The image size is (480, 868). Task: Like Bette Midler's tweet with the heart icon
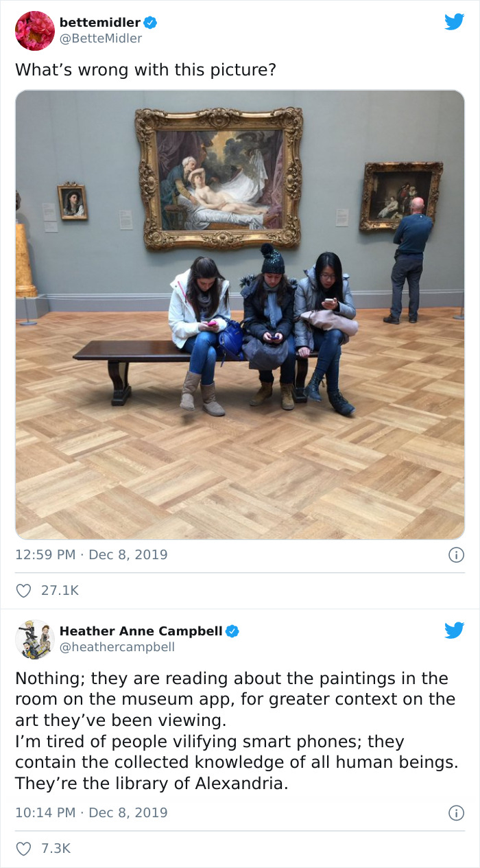[x=24, y=590]
